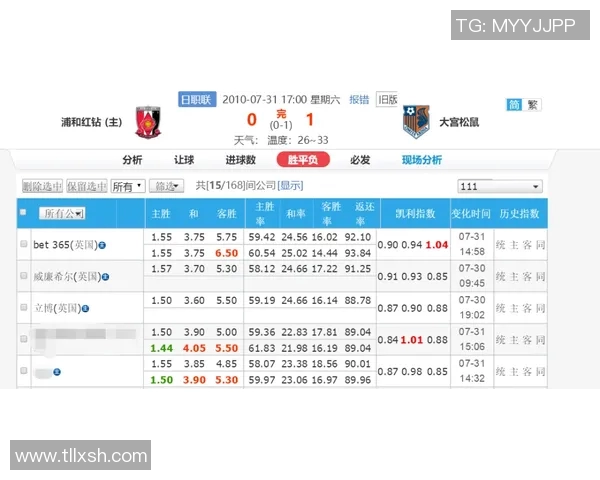Click the 旧版 old version button
The width and height of the screenshot is (600, 480).
point(387,99)
